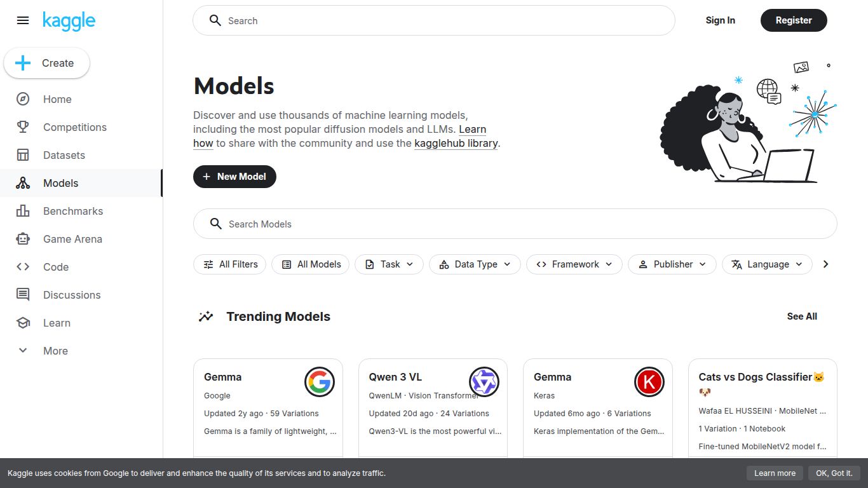Open the Discussions section
868x488 pixels.
pyautogui.click(x=71, y=295)
